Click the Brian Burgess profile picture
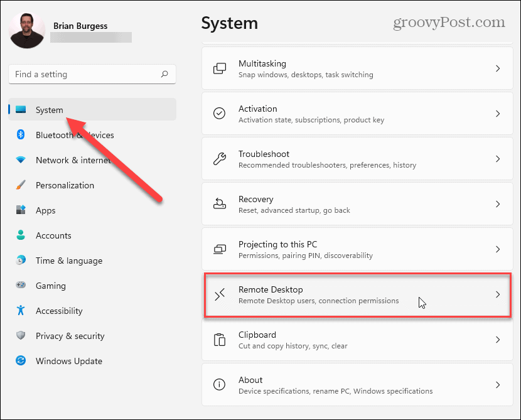521x420 pixels. click(x=26, y=30)
